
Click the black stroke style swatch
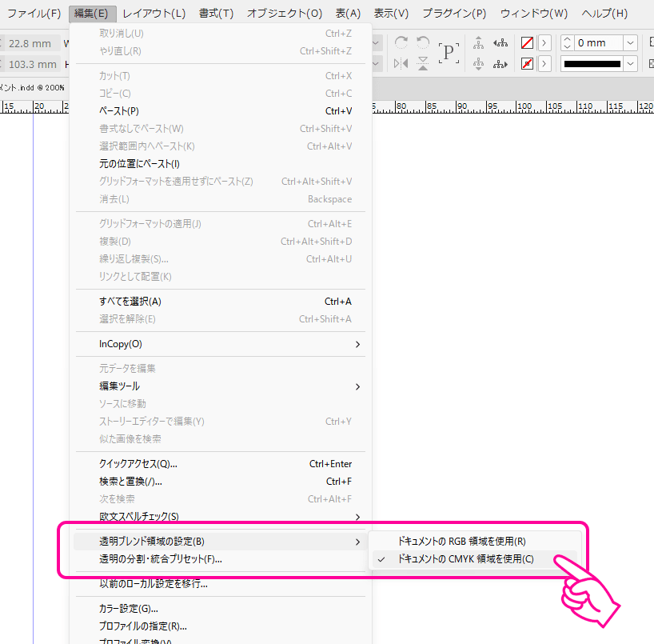click(x=592, y=64)
